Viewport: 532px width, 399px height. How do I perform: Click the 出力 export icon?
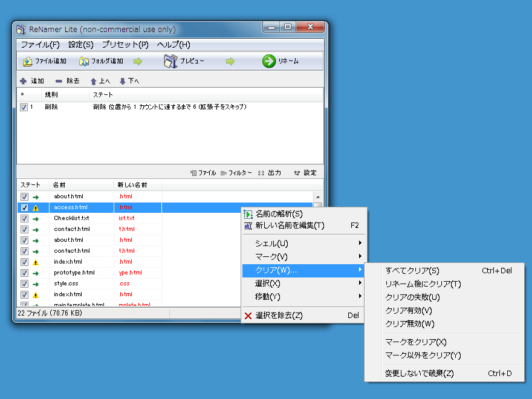click(261, 173)
